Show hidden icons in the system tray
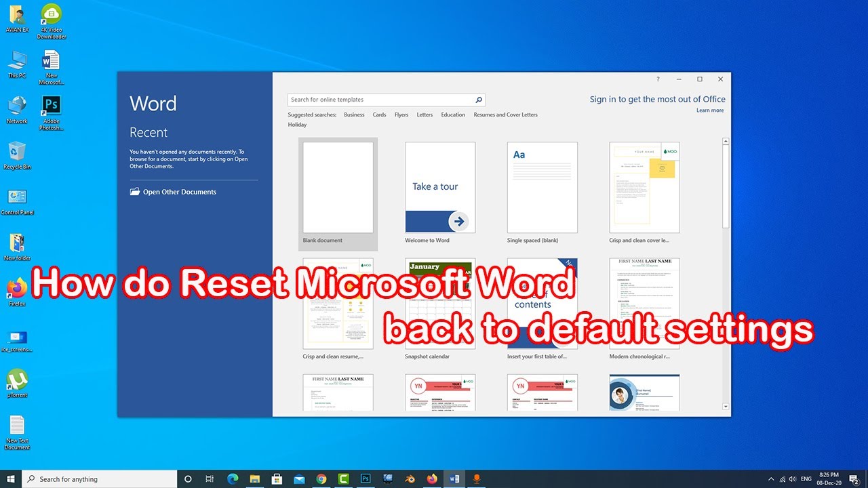Viewport: 868px width, 488px height. click(771, 479)
